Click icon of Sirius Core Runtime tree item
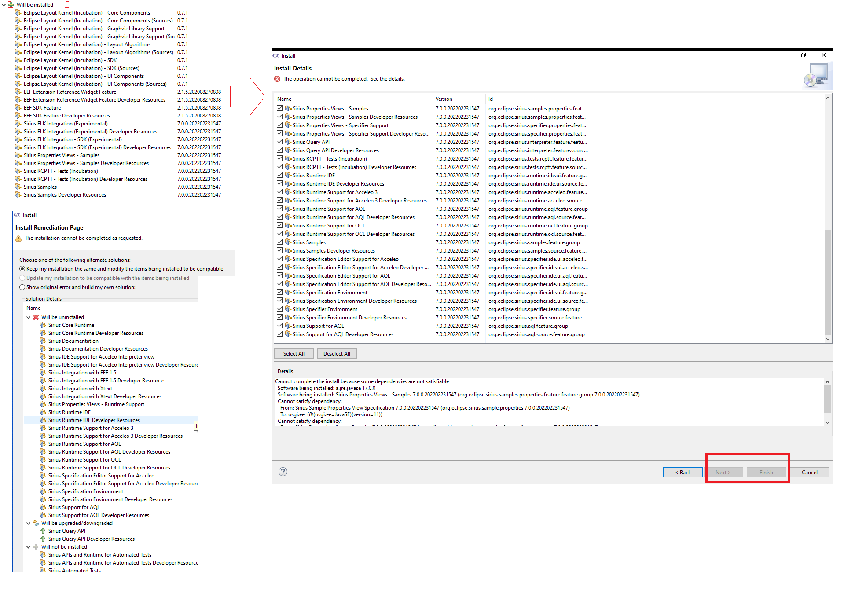This screenshot has width=866, height=616. click(43, 325)
